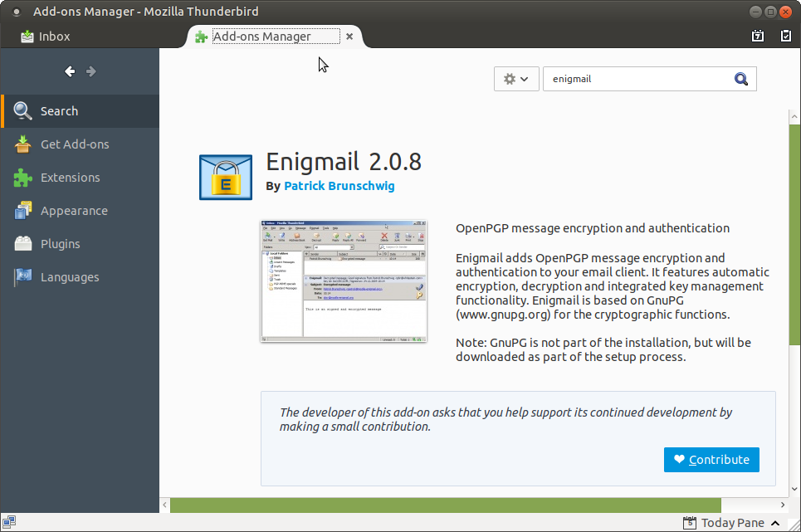This screenshot has height=532, width=801.
Task: Click the magnifier search icon
Action: coord(741,79)
